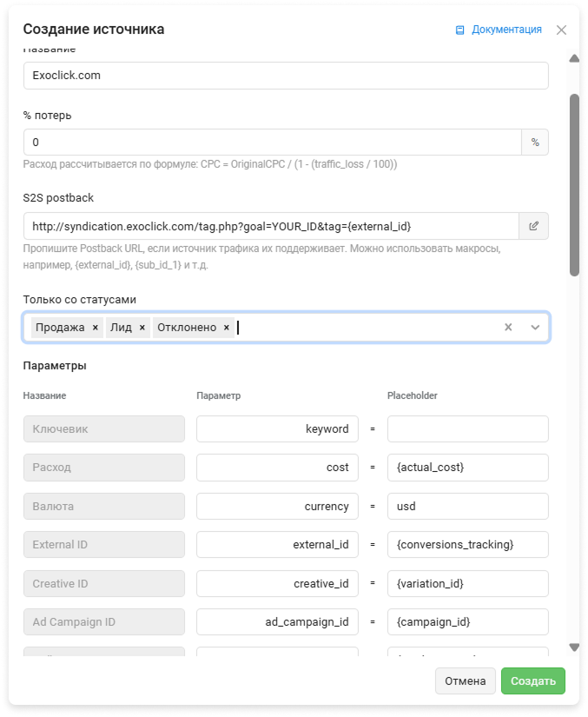
Task: Open the Документация link
Action: (506, 30)
